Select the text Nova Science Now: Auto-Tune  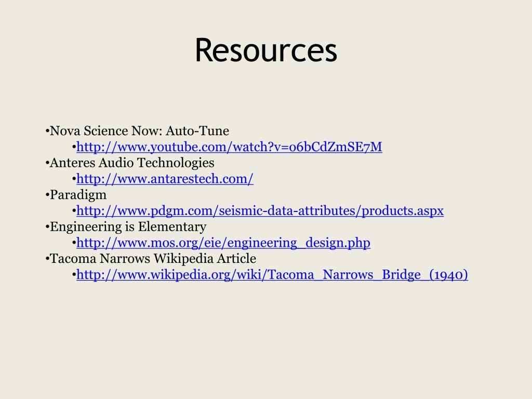click(139, 131)
